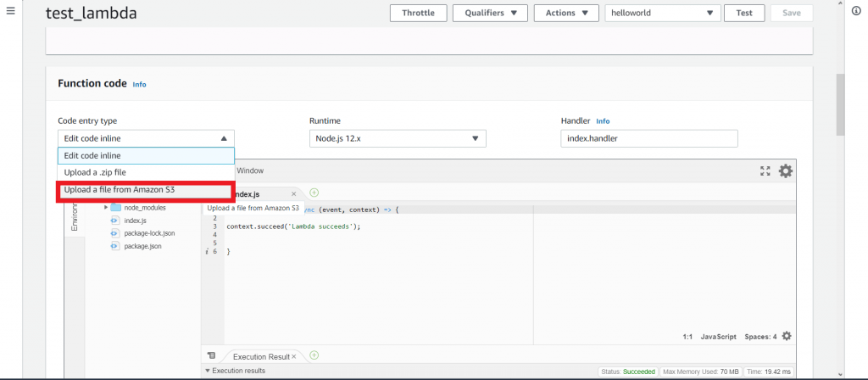Screen dimensions: 868x380
Task: Click the status bar settings gear
Action: tap(787, 337)
